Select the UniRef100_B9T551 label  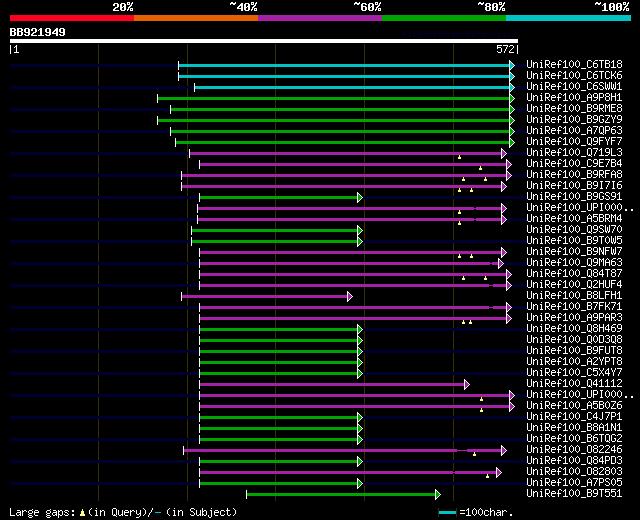tap(574, 494)
